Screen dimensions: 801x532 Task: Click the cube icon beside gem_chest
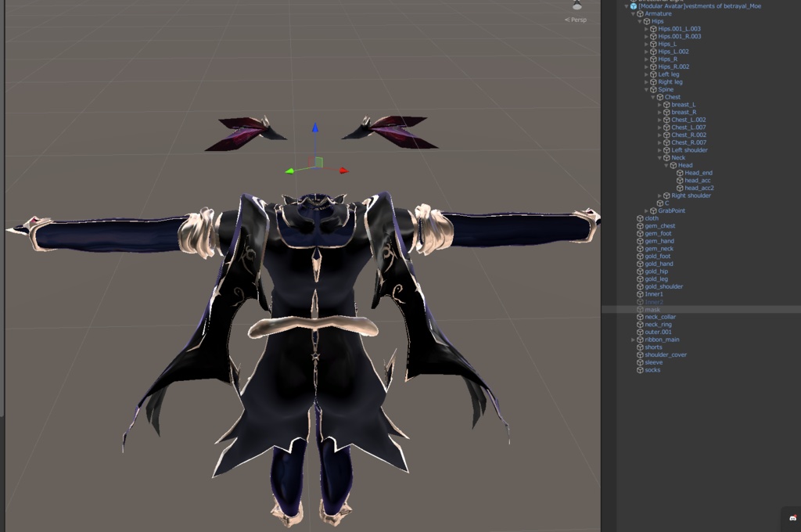coord(640,226)
